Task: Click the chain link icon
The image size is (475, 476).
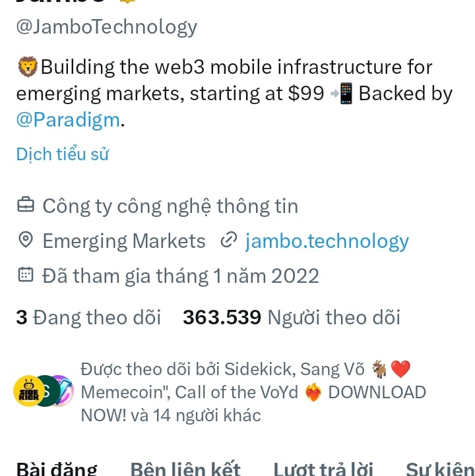Action: (229, 240)
